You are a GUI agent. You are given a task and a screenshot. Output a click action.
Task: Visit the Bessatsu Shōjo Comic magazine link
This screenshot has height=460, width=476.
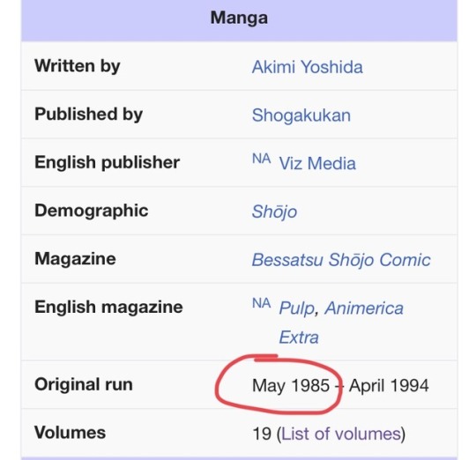click(x=341, y=260)
